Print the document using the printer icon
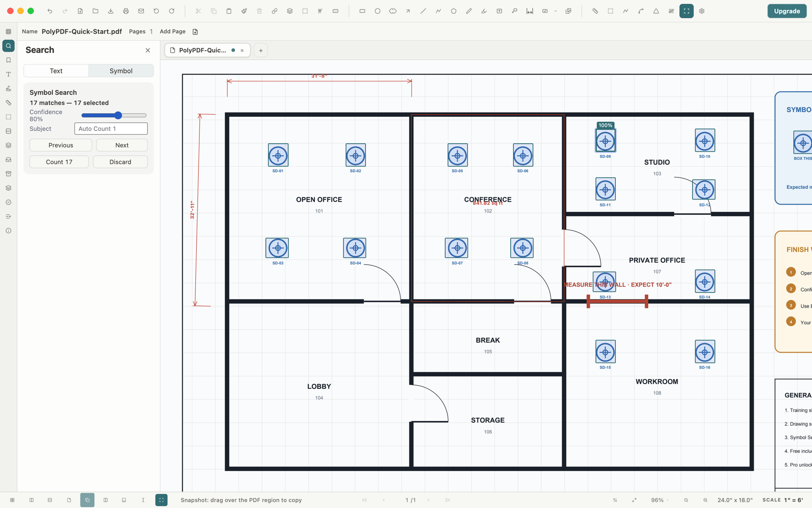The image size is (812, 508). click(126, 11)
